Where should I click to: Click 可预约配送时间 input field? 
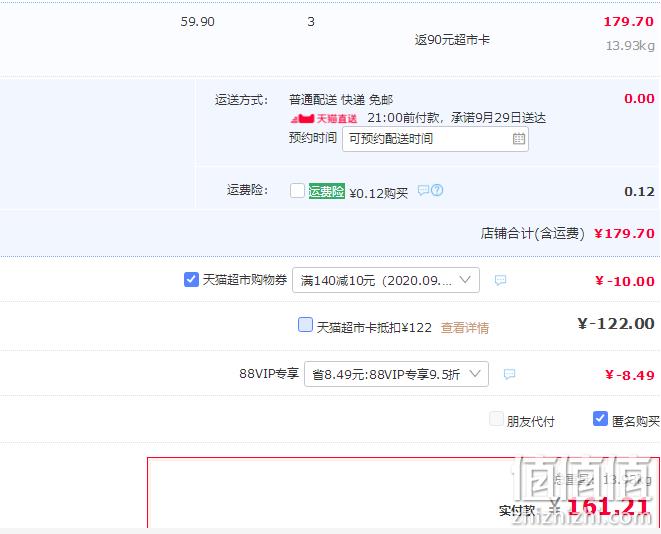435,139
